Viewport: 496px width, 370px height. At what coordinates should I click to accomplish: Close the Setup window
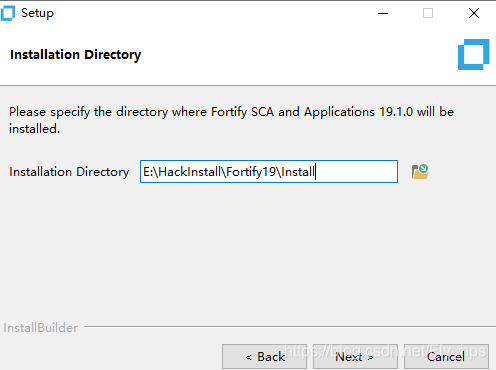[474, 13]
